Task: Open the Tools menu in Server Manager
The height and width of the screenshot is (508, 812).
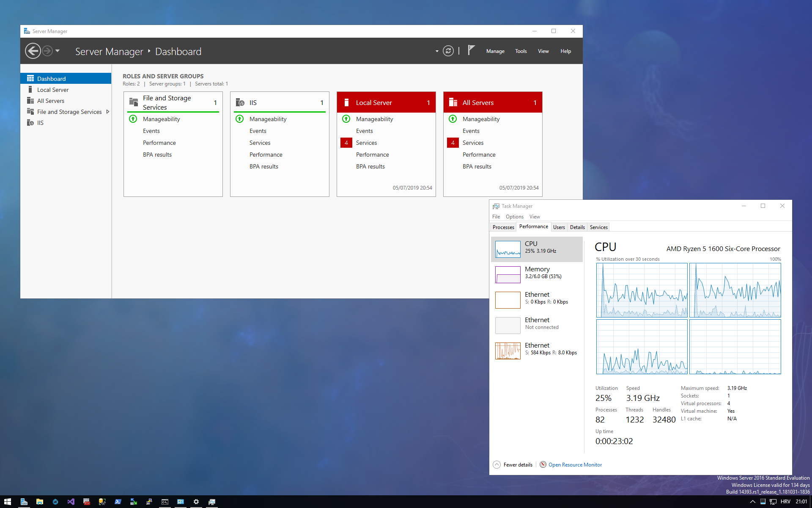Action: tap(521, 51)
